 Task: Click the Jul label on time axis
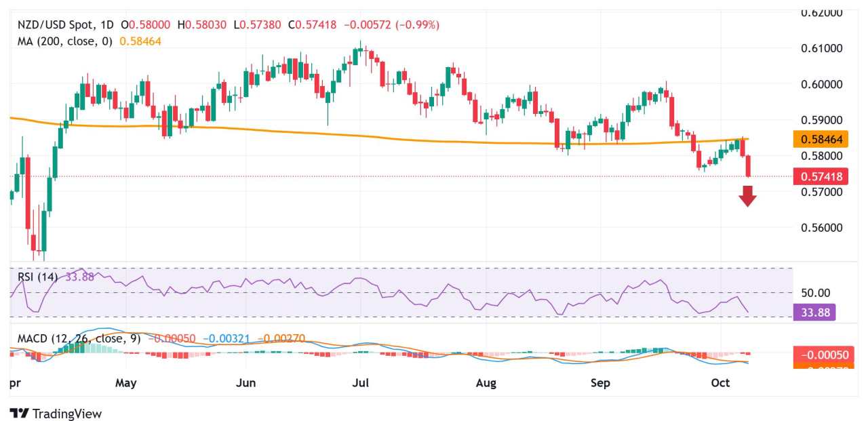pos(361,383)
